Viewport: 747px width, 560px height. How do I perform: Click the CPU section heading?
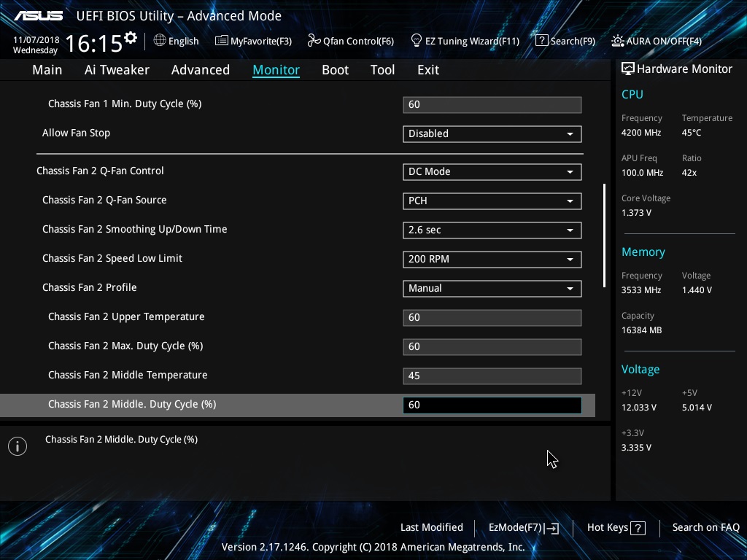pyautogui.click(x=632, y=94)
